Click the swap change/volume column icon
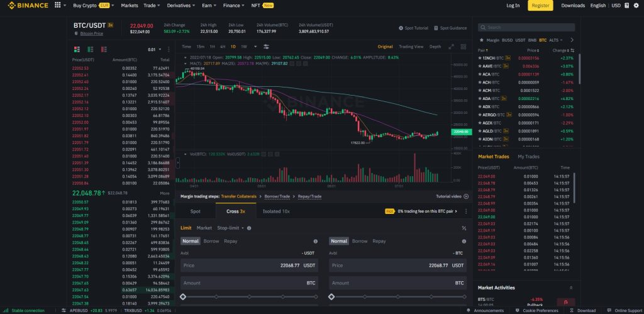Screen dimensions: 644x314 pos(572,50)
